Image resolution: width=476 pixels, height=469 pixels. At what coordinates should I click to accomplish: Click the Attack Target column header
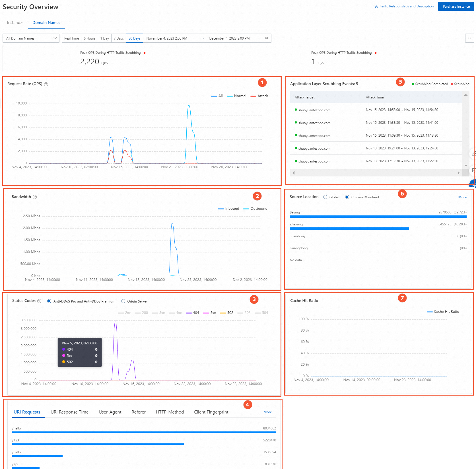coord(304,97)
